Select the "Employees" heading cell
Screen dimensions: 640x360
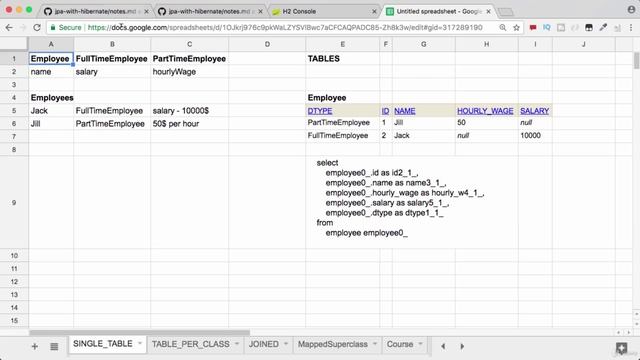pyautogui.click(x=51, y=98)
